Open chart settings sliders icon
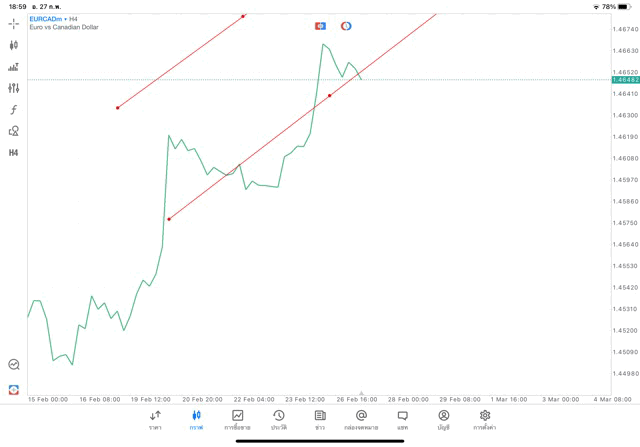 pos(14,88)
